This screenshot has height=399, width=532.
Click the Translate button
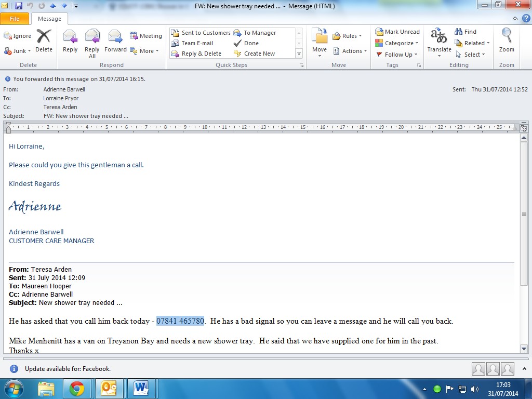(439, 43)
